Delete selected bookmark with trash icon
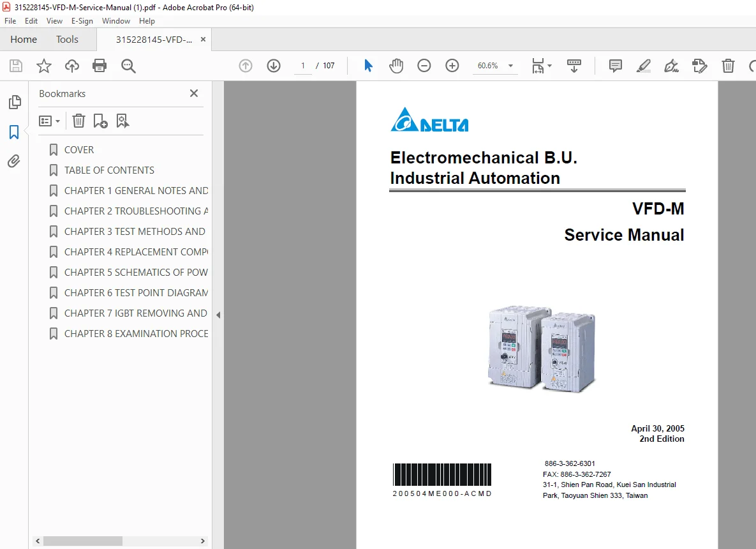The image size is (756, 549). 78,121
